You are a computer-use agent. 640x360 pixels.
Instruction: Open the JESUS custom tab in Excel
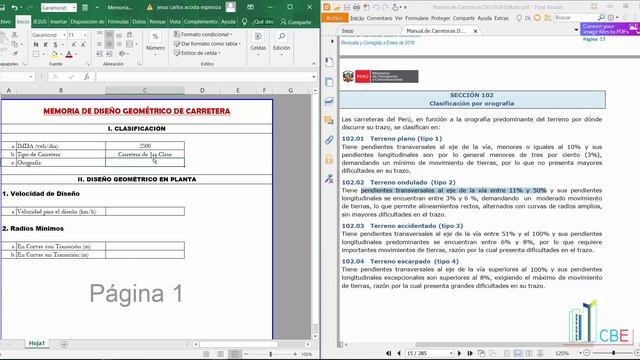coord(40,22)
